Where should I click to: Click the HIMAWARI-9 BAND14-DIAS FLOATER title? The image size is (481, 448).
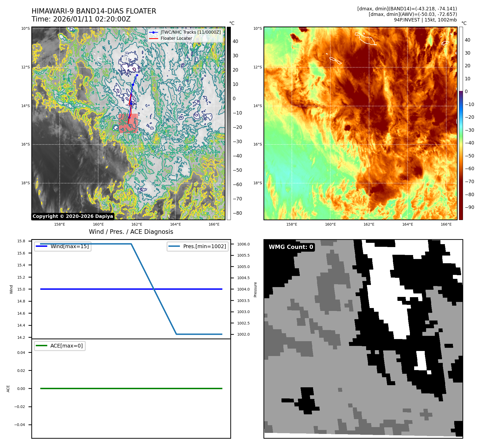tap(94, 11)
